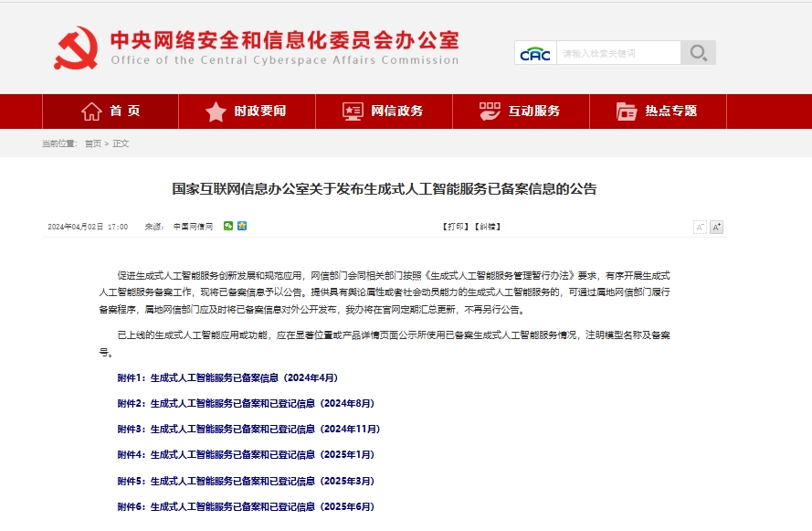Viewport: 812px width, 531px height.
Task: Click the 【打印】 print link
Action: (455, 227)
